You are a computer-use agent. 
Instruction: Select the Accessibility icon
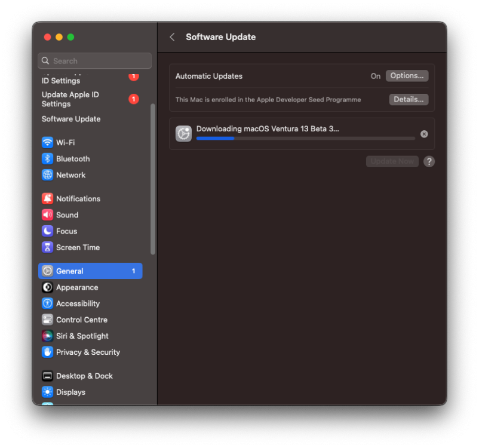tap(47, 303)
